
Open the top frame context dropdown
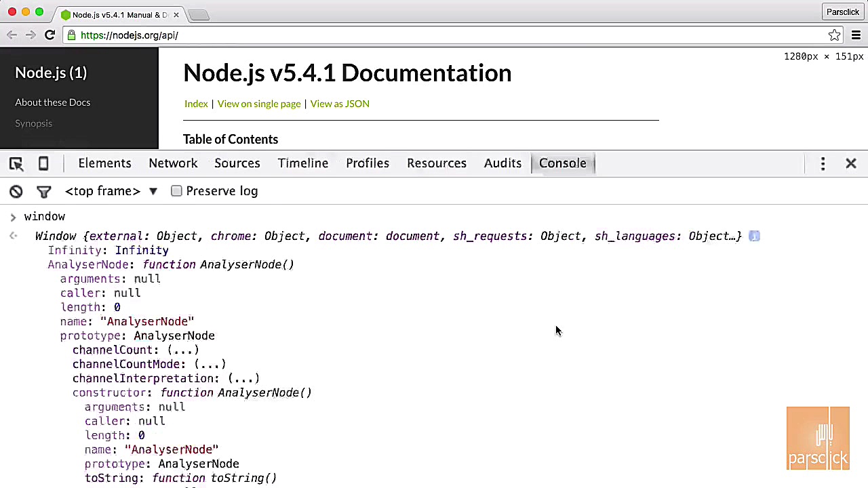coord(111,191)
